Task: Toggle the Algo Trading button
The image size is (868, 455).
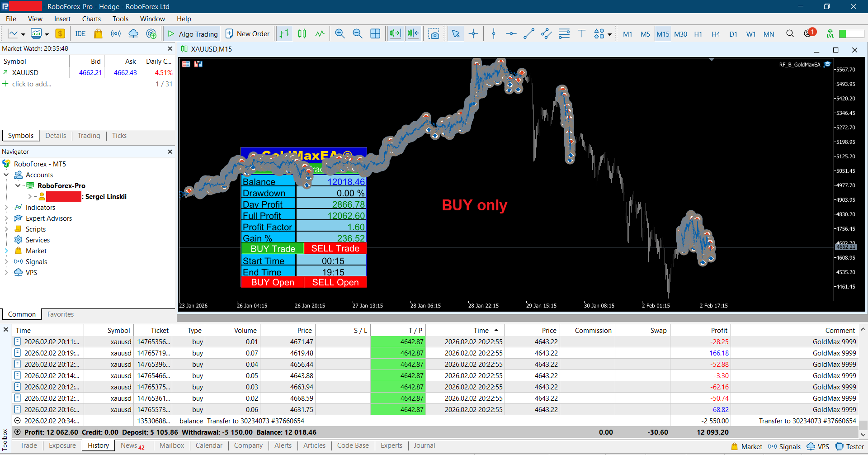Action: (192, 34)
